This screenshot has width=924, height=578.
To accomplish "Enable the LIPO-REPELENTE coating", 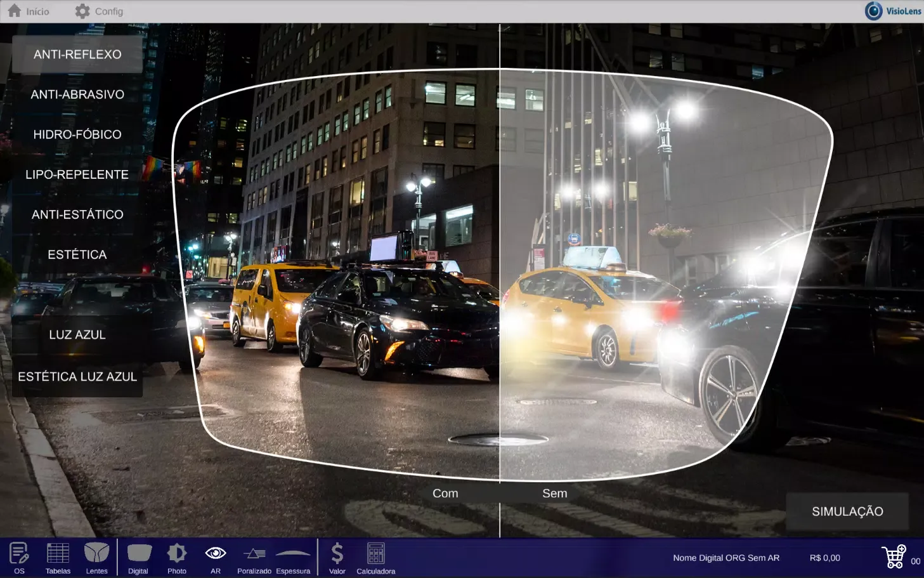I will pos(77,174).
